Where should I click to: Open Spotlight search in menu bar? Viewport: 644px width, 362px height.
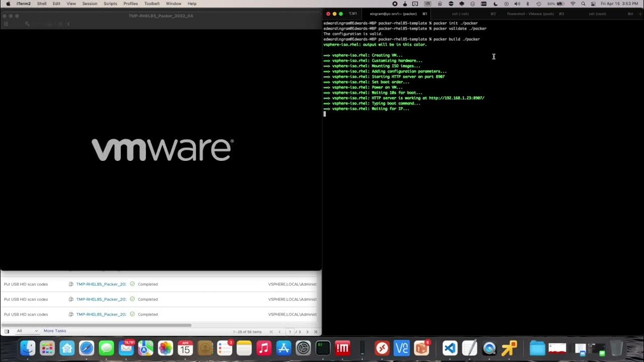583,4
